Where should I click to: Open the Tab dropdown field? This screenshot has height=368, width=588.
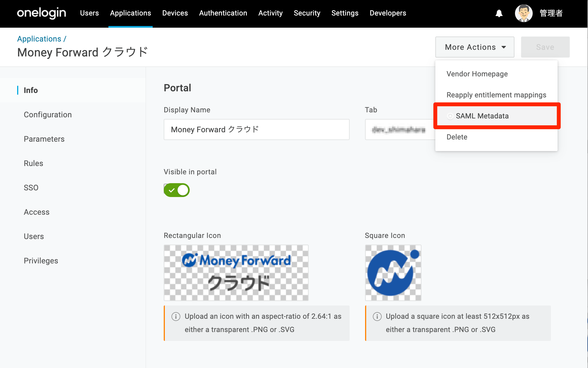tap(400, 129)
